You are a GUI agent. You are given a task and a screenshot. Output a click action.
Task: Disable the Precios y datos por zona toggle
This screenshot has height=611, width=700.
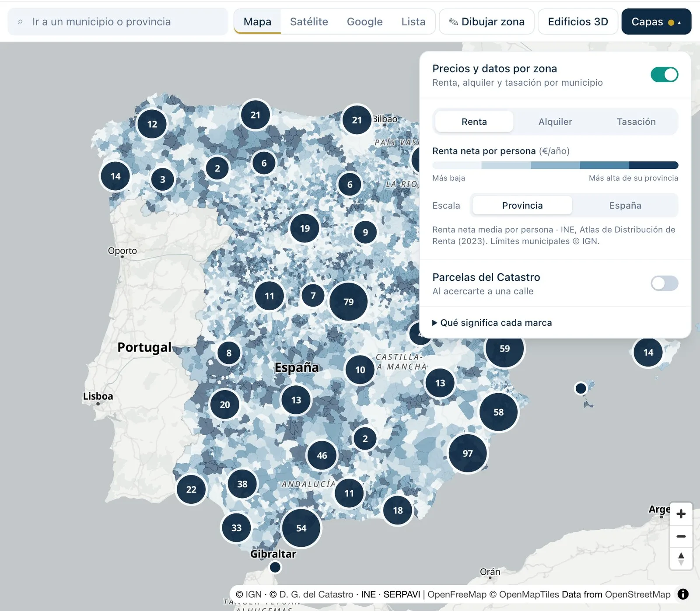click(x=664, y=75)
